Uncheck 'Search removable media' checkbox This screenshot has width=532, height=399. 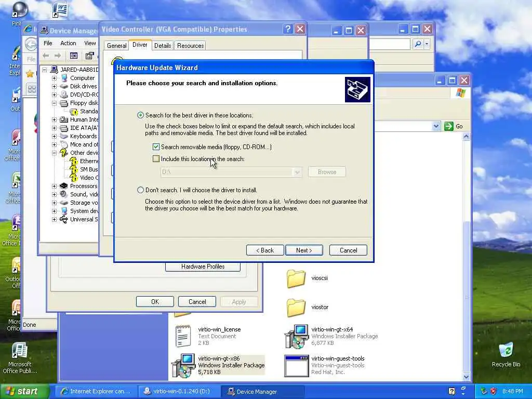[156, 147]
